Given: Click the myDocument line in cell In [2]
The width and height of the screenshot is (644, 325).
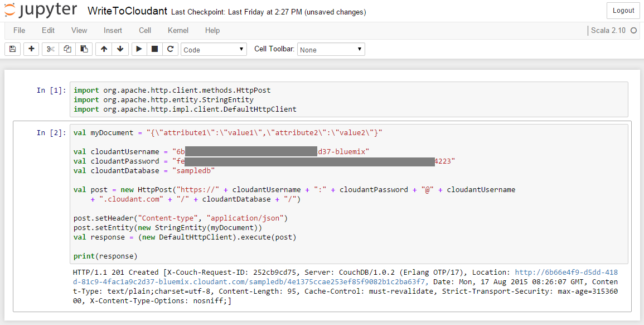Looking at the screenshot, I should pyautogui.click(x=228, y=132).
